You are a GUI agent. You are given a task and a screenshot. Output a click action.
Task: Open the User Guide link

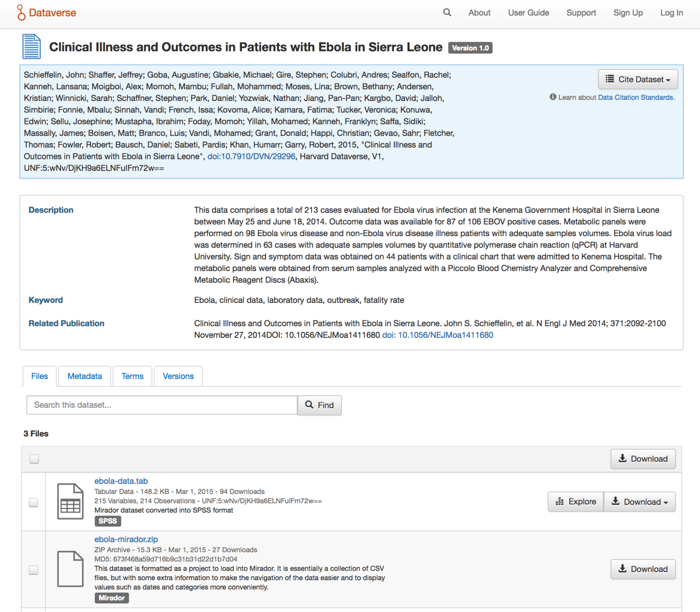point(528,13)
